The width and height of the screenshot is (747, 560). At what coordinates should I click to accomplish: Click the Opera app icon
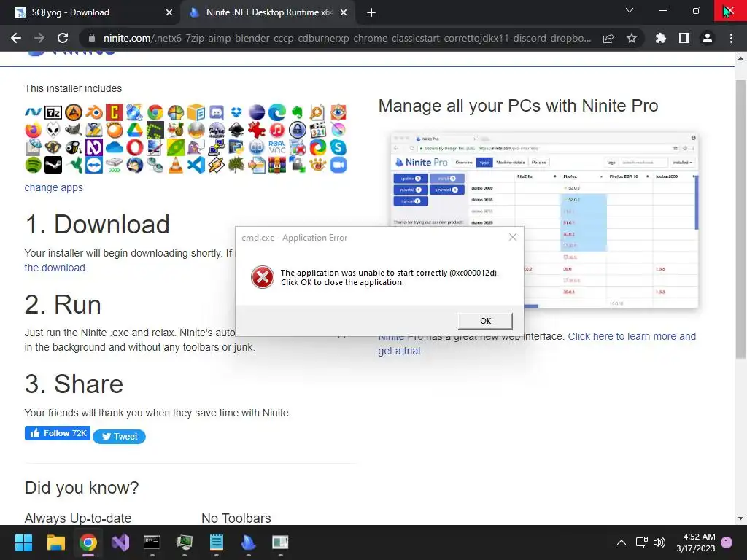pyautogui.click(x=134, y=147)
